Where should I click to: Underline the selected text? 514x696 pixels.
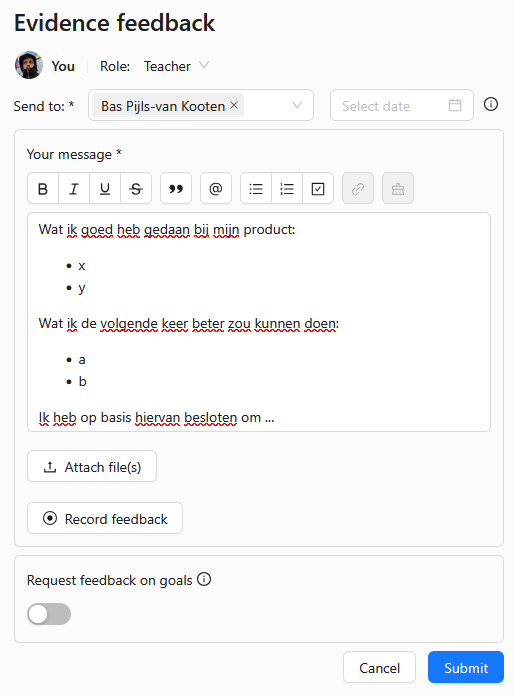[x=105, y=189]
